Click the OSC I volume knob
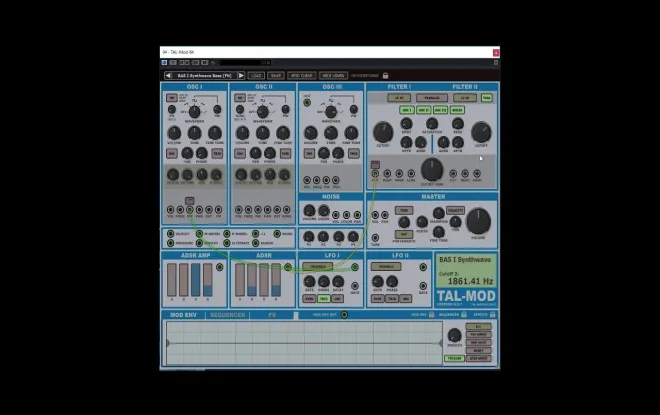 pyautogui.click(x=174, y=133)
